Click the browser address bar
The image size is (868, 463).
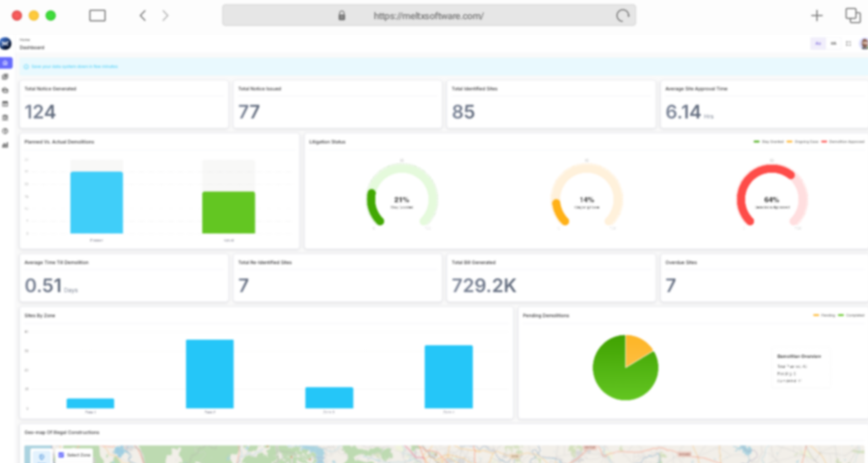point(428,16)
